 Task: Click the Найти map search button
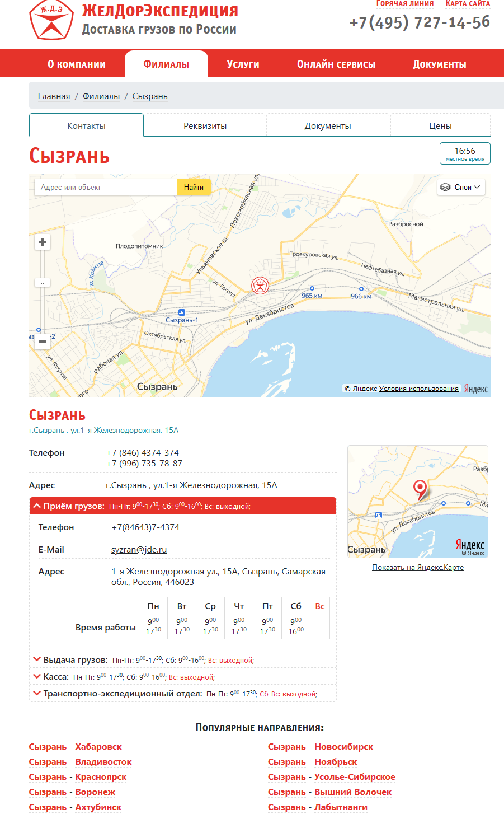pos(194,187)
